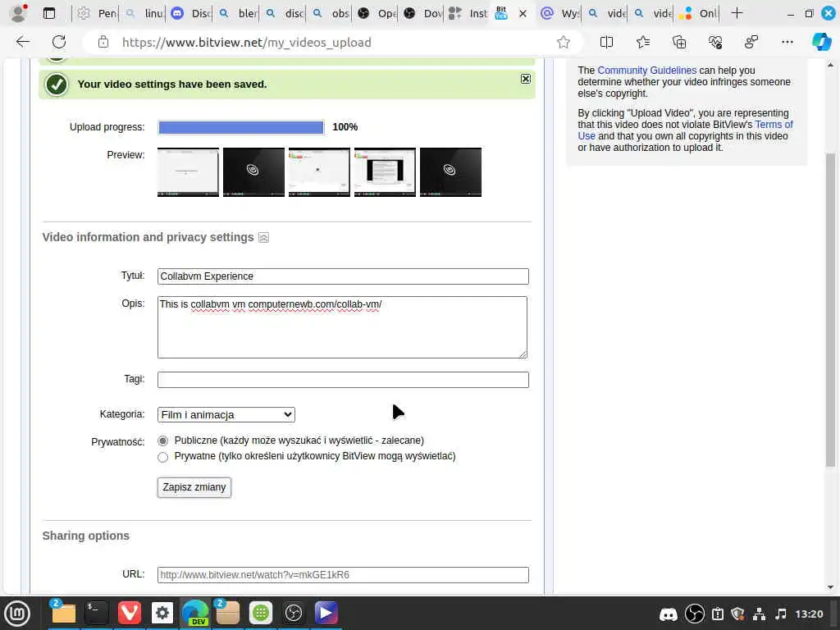Switch to the Wys tab
This screenshot has height=630, width=840.
pyautogui.click(x=559, y=13)
